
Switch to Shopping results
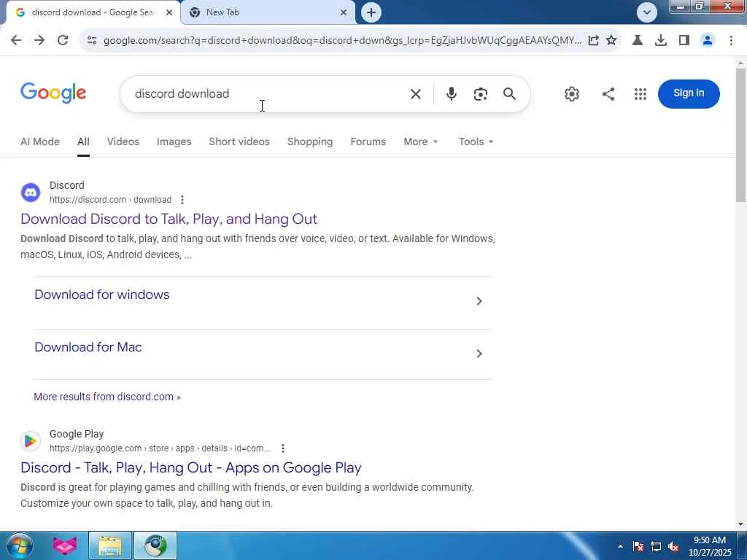pyautogui.click(x=309, y=142)
